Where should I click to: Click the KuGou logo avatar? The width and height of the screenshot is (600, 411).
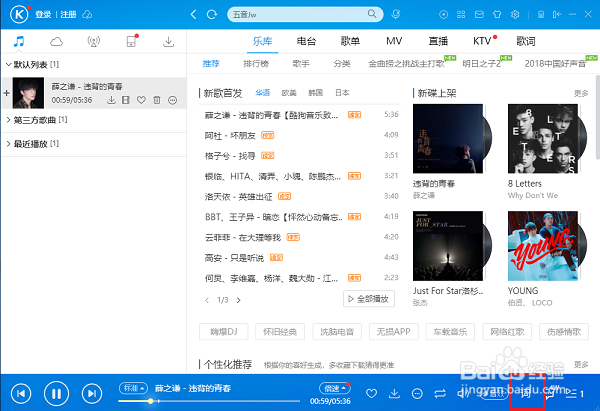point(19,15)
